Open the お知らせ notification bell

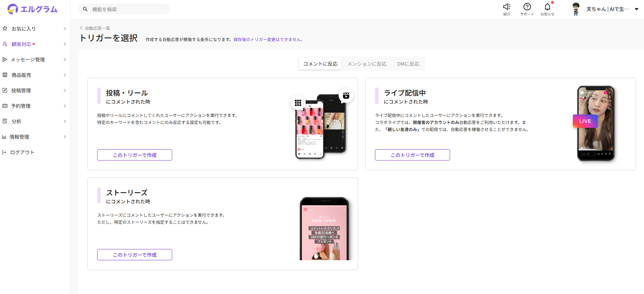(547, 7)
